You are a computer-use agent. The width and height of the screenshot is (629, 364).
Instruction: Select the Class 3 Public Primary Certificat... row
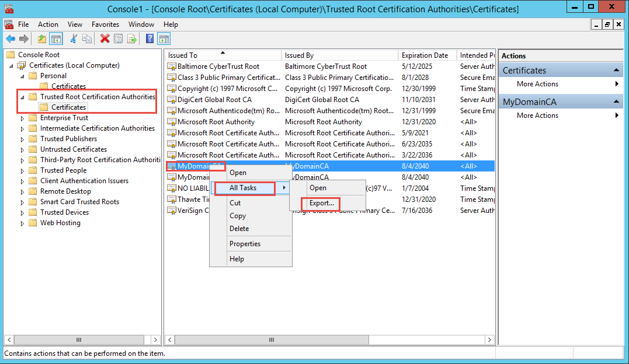click(x=330, y=78)
